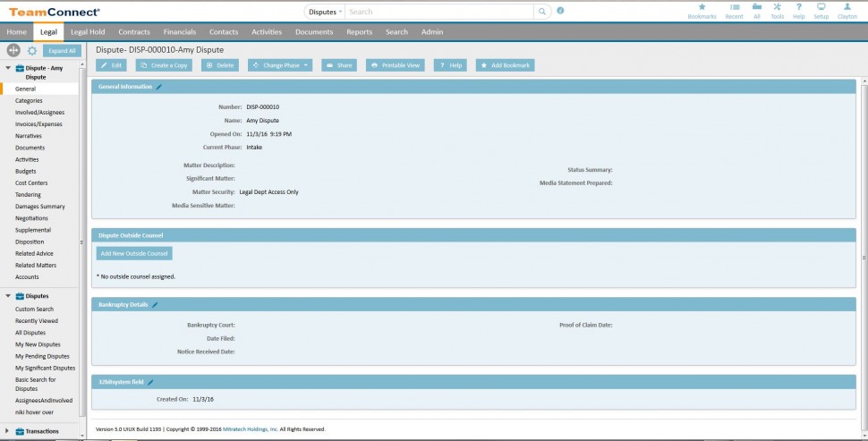The height and width of the screenshot is (441, 868).
Task: Click the TeamConnect logo
Action: point(55,12)
